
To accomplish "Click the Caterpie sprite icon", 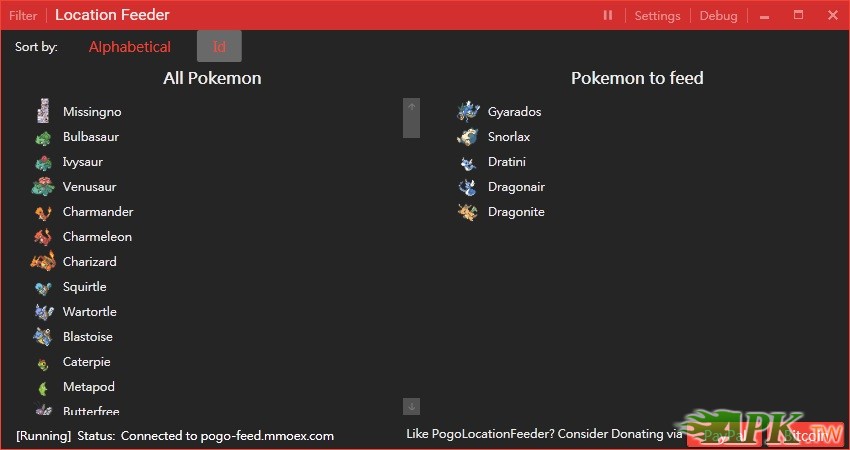I will click(x=42, y=362).
